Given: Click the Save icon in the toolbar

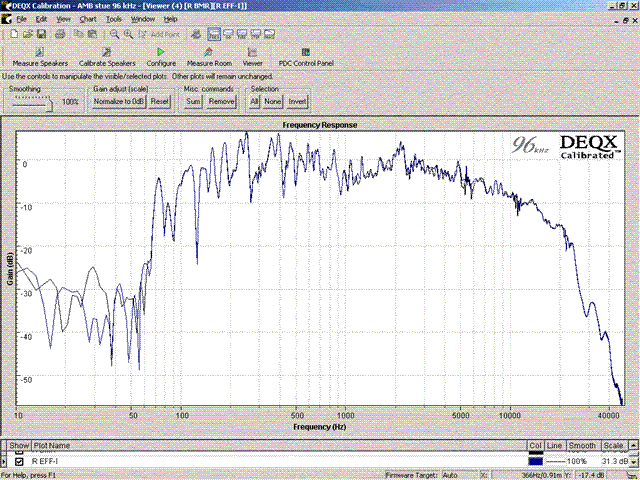Looking at the screenshot, I should 41,33.
